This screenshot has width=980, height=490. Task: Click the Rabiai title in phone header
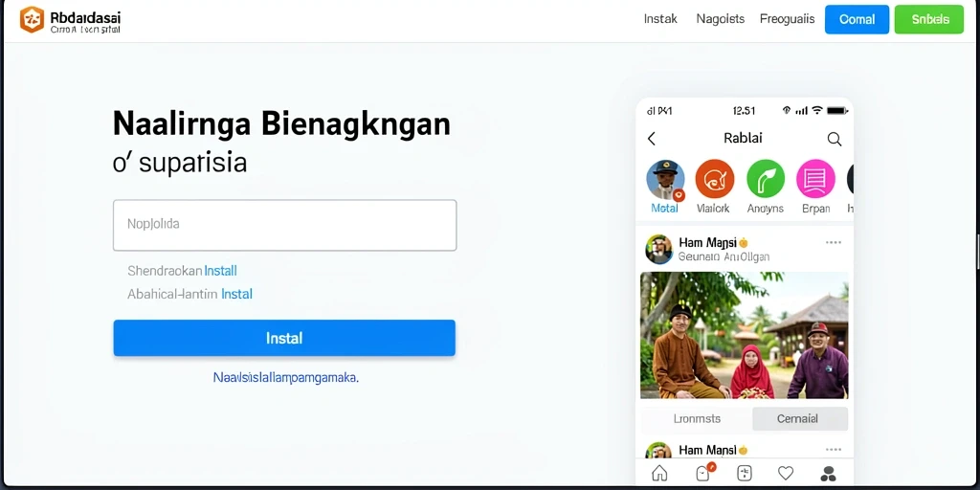pyautogui.click(x=743, y=138)
